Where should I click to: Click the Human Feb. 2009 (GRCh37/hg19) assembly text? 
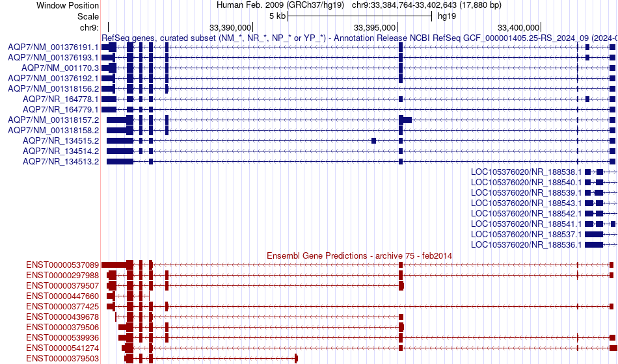point(280,5)
